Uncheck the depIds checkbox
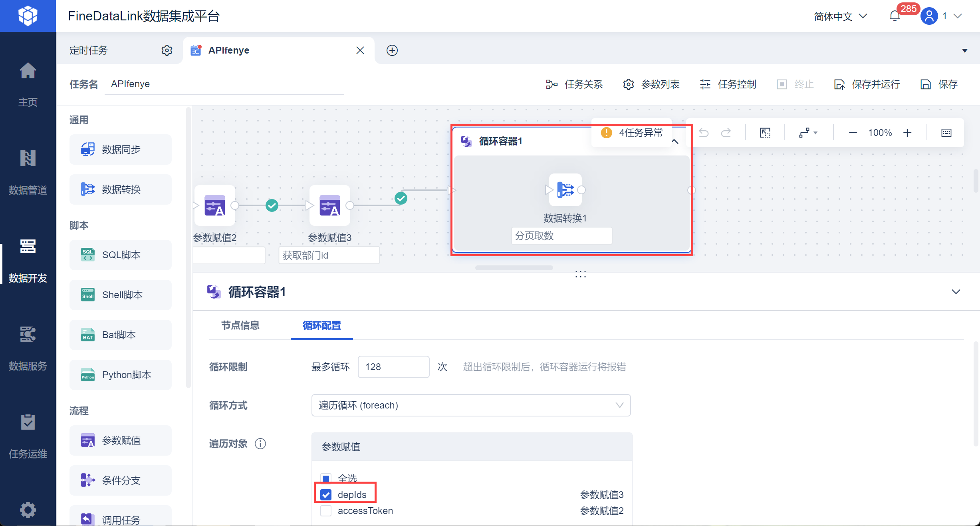Screen dimensions: 980x526 pos(326,495)
